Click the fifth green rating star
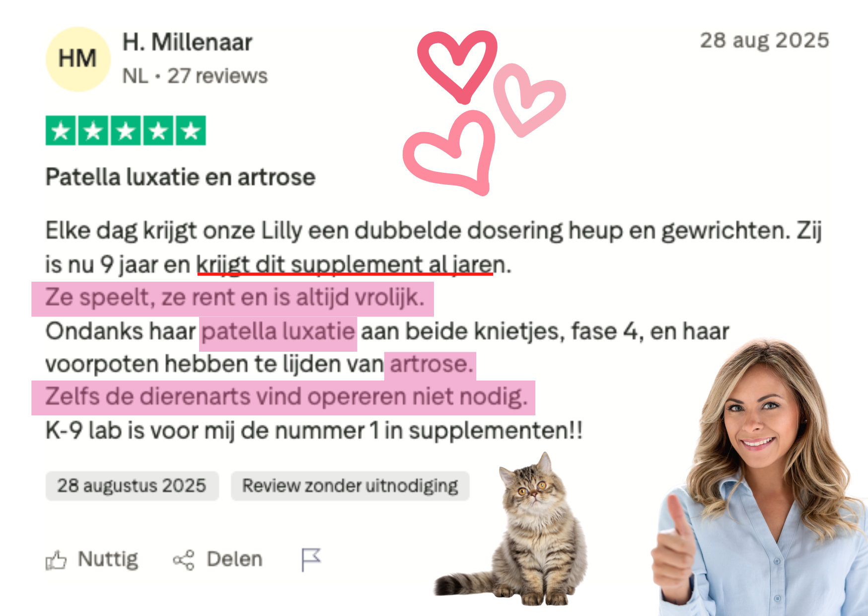Image resolution: width=868 pixels, height=616 pixels. click(x=191, y=131)
